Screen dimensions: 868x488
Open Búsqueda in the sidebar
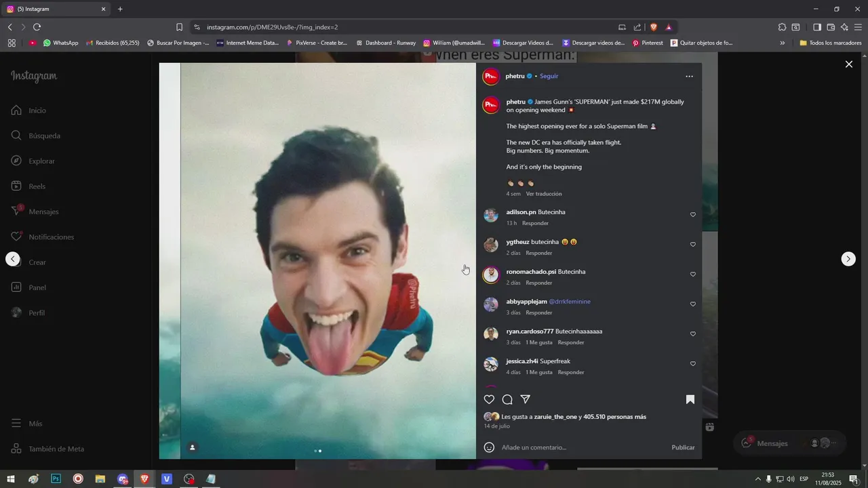tap(36, 136)
